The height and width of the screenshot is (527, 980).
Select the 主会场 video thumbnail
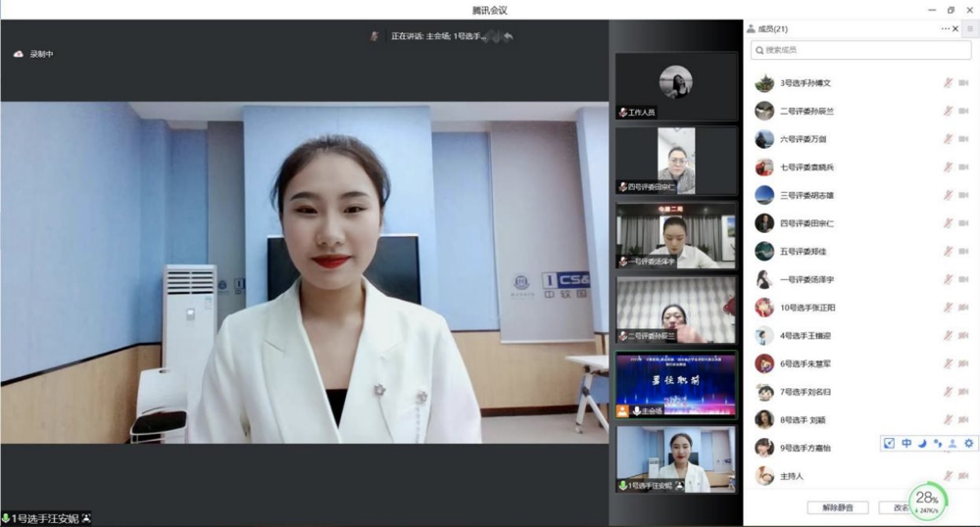[x=675, y=385]
